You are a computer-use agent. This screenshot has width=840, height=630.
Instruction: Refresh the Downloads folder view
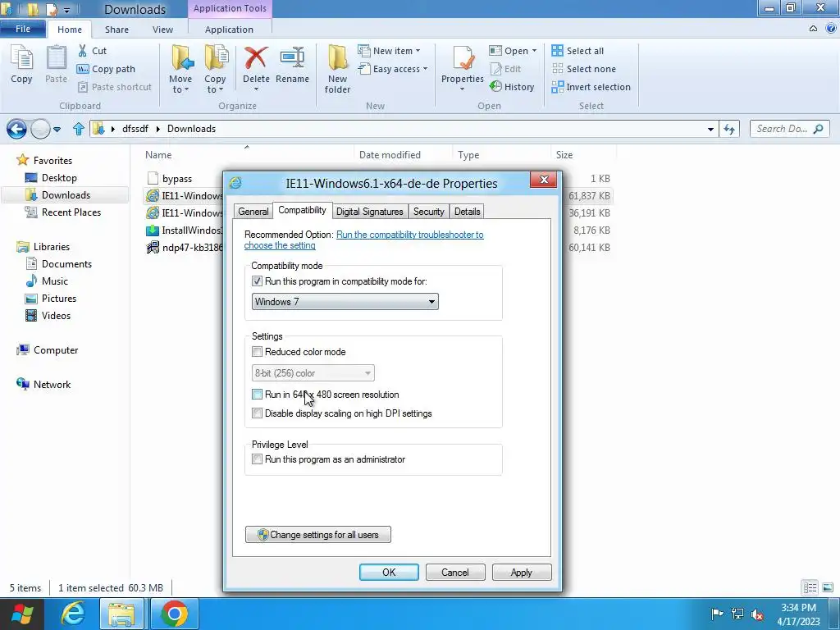[729, 129]
